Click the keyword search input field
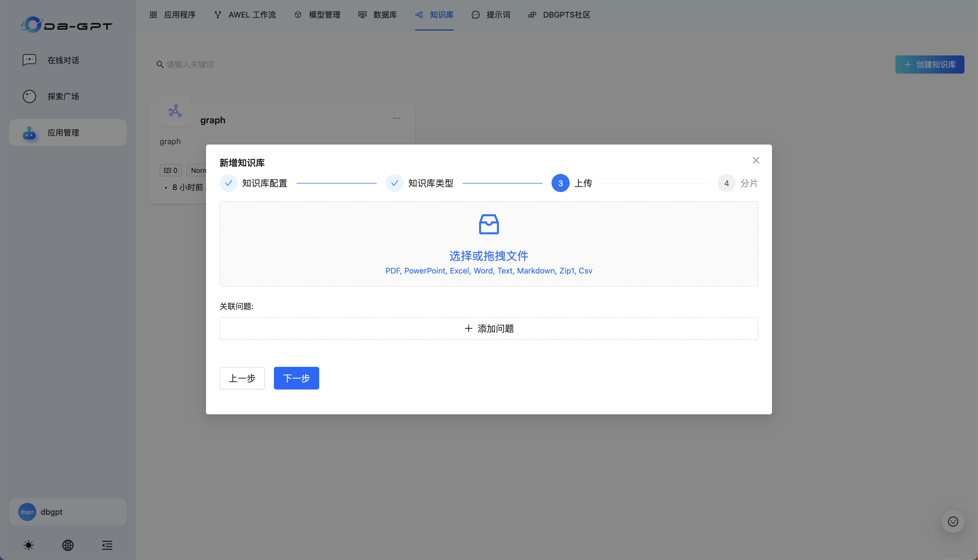This screenshot has height=560, width=978. (214, 64)
